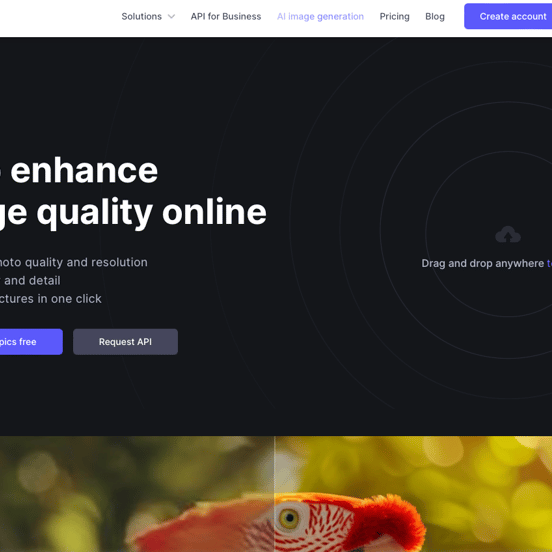Screen dimensions: 552x552
Task: Click the Create account button
Action: pyautogui.click(x=508, y=16)
